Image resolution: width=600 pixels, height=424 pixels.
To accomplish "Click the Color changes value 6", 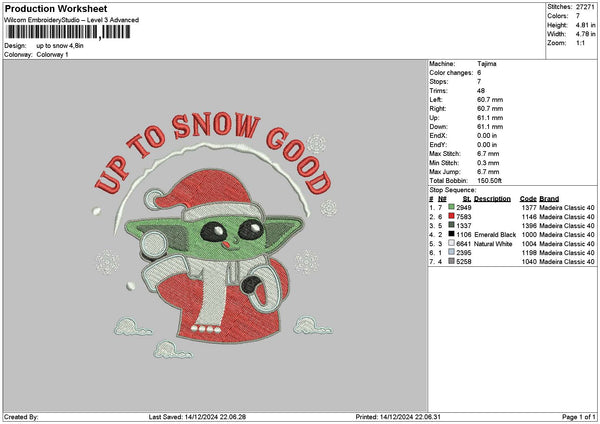I will point(479,73).
